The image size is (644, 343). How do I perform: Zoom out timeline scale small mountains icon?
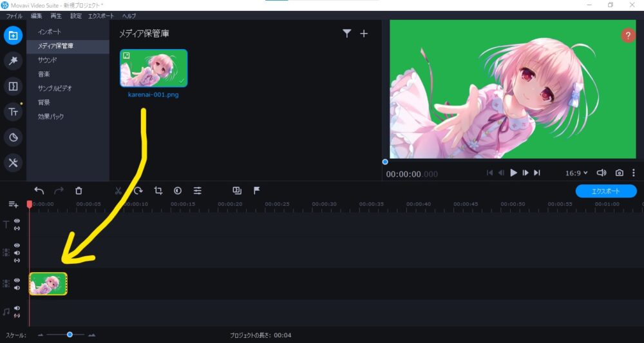point(40,335)
